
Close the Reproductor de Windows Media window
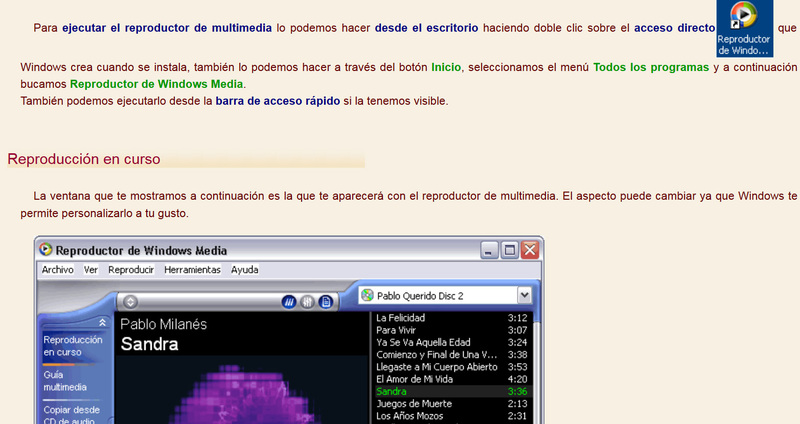[530, 250]
